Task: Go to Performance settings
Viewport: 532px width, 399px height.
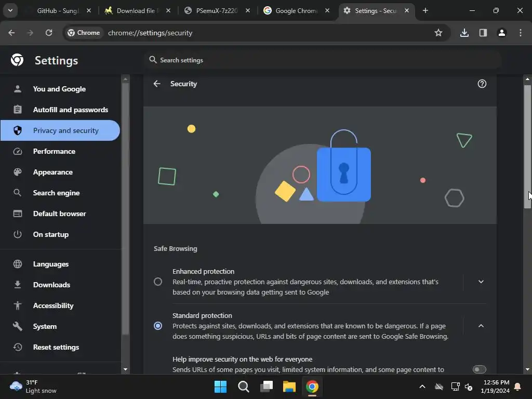Action: (x=60, y=151)
